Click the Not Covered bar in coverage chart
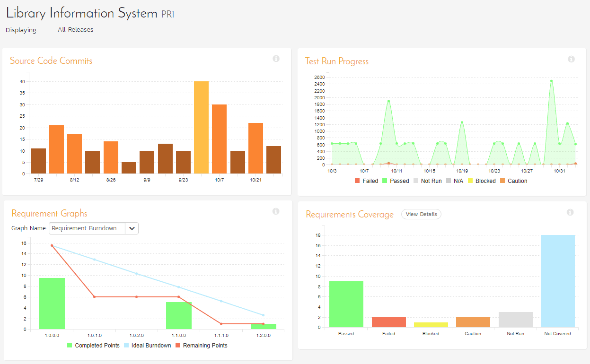Viewport: 590px width, 364px height. [557, 281]
